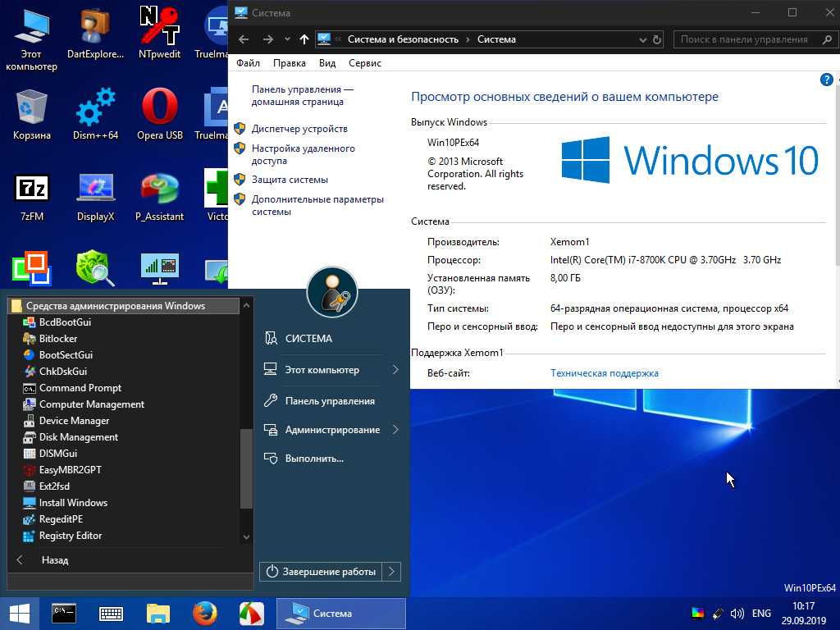Go back with Назад button
The width and height of the screenshot is (840, 630).
click(x=55, y=560)
